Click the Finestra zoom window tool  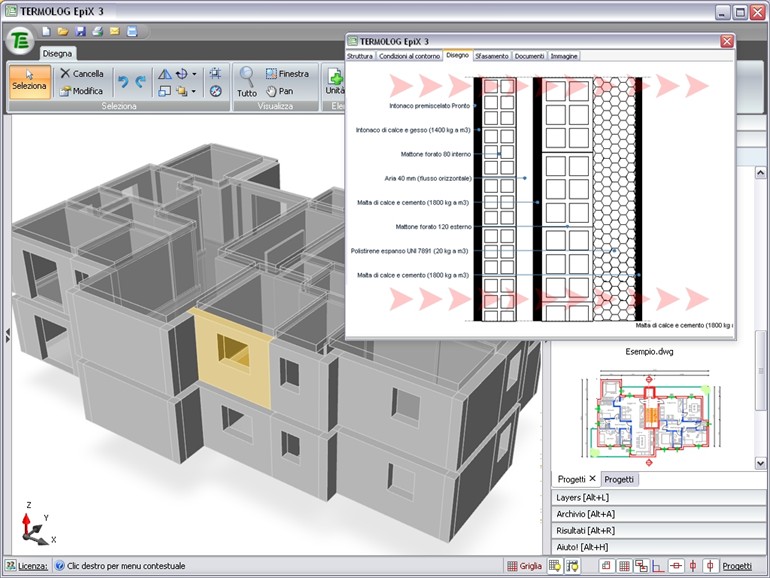[286, 73]
